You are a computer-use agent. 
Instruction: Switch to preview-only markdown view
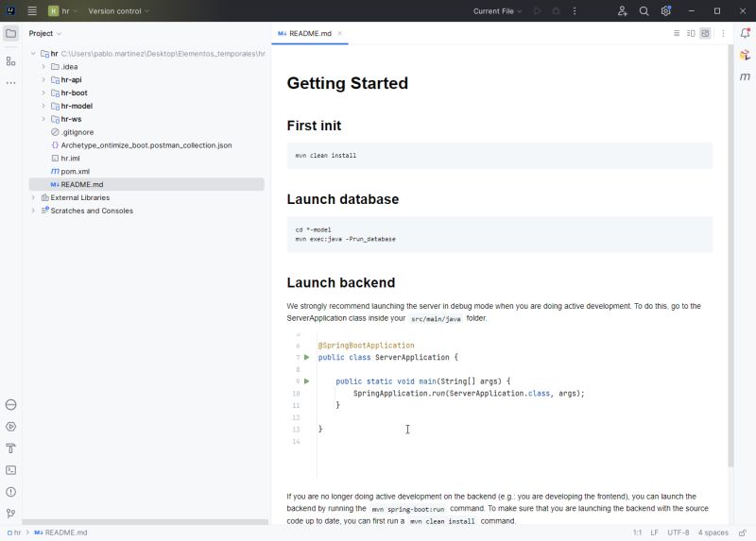tap(705, 33)
